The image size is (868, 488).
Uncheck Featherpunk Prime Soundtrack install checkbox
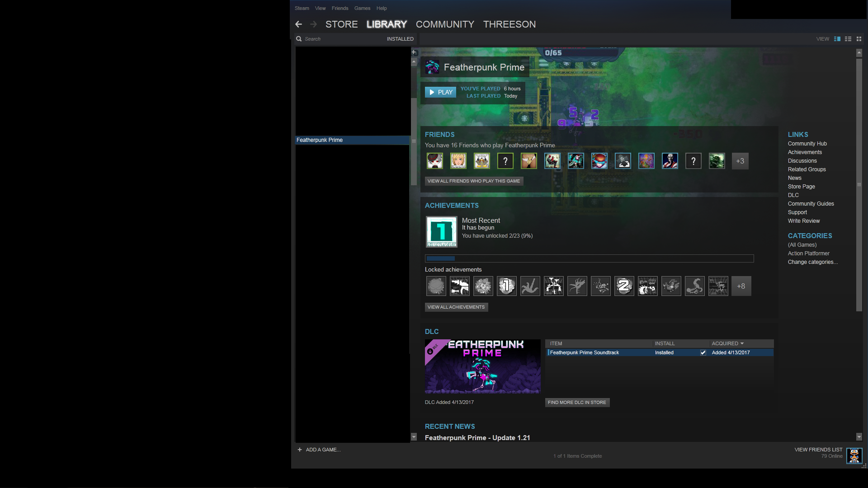[x=703, y=352]
